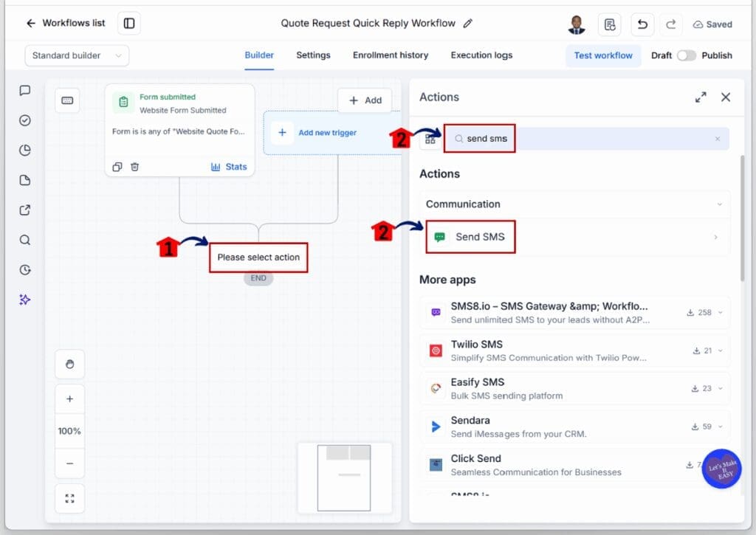This screenshot has height=535, width=756.
Task: Click the Add button on canvas
Action: tap(365, 100)
